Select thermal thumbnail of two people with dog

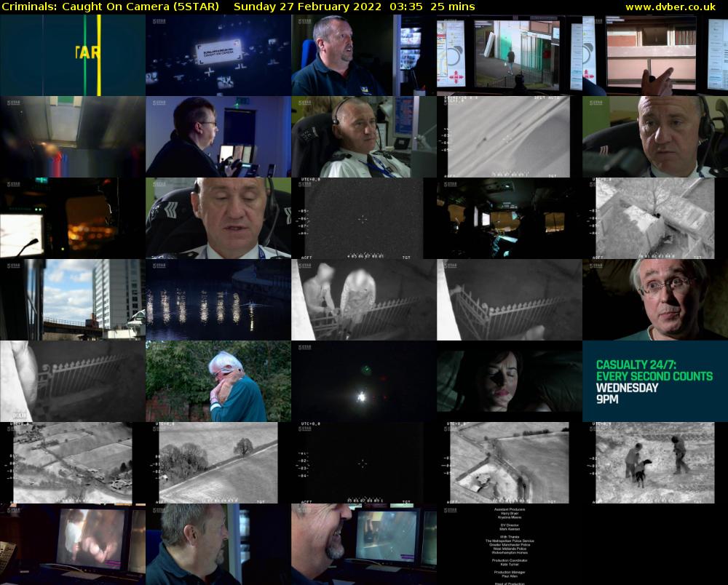coord(654,463)
